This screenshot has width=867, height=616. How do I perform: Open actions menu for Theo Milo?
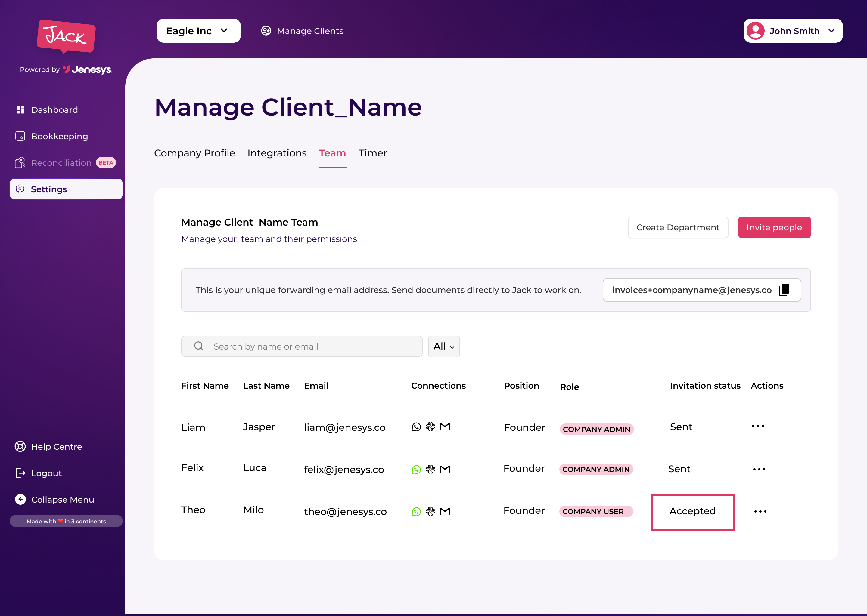[760, 511]
